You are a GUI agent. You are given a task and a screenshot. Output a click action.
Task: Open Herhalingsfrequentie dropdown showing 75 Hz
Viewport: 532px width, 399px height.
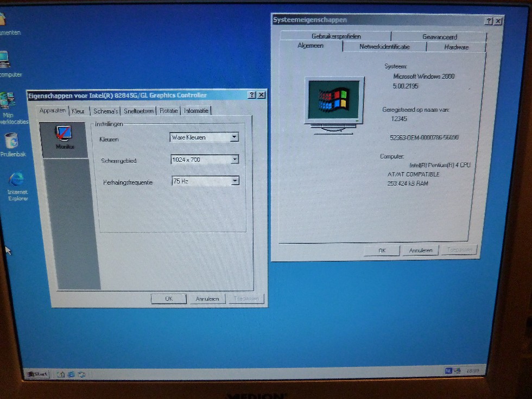coord(206,181)
